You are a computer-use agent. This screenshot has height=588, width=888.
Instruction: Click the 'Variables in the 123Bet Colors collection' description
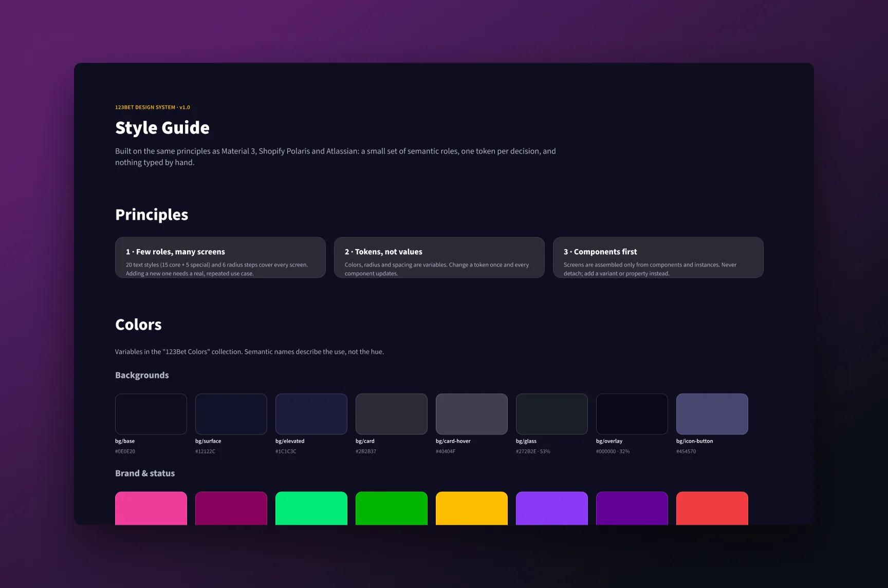click(249, 352)
